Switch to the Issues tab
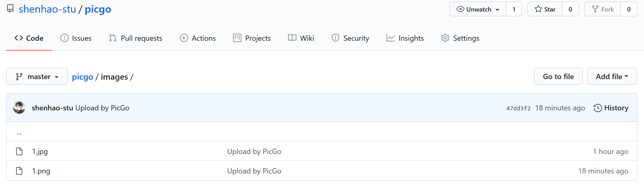The height and width of the screenshot is (195, 644). (x=76, y=38)
